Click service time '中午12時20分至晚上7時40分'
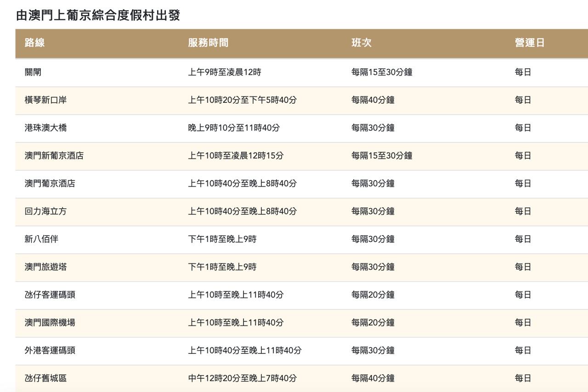 click(x=242, y=378)
